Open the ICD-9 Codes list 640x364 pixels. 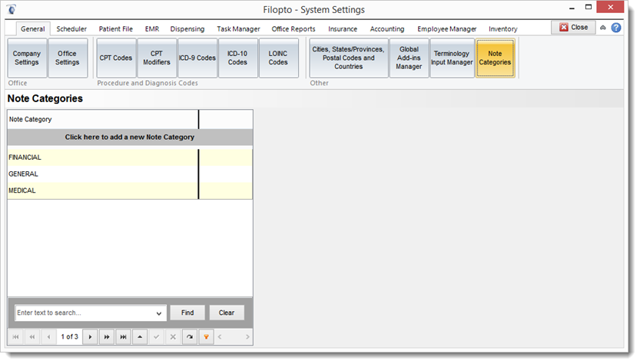coord(197,58)
